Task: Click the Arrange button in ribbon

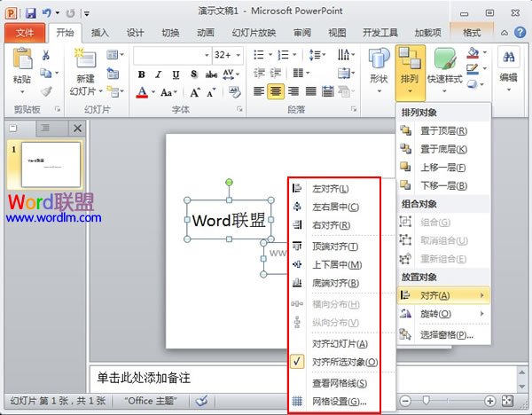Action: pyautogui.click(x=410, y=73)
